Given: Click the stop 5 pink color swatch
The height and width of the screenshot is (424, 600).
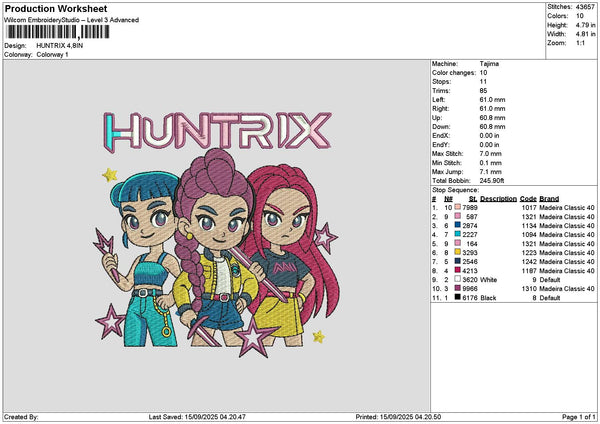Looking at the screenshot, I should click(457, 243).
